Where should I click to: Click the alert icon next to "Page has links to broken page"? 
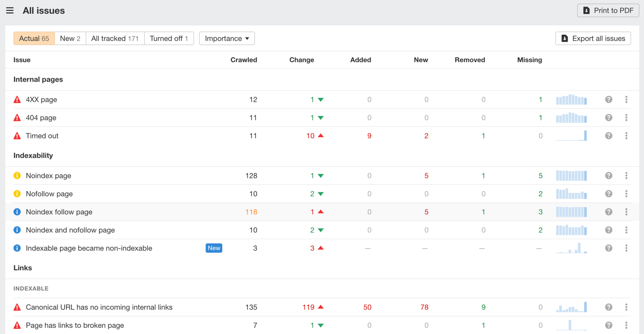click(17, 325)
